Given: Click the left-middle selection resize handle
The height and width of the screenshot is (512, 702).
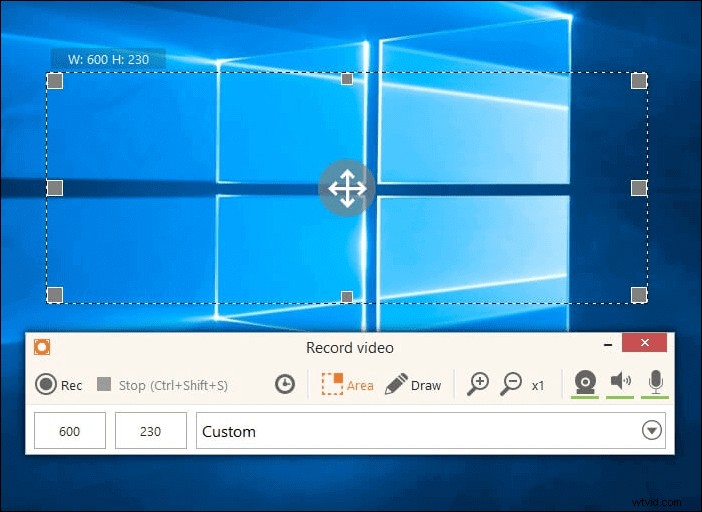Looking at the screenshot, I should 55,188.
